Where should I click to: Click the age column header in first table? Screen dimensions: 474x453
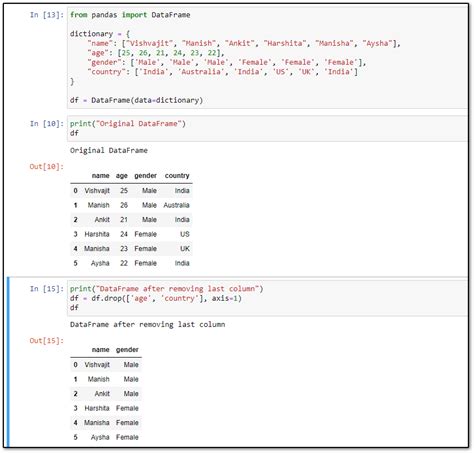[122, 176]
